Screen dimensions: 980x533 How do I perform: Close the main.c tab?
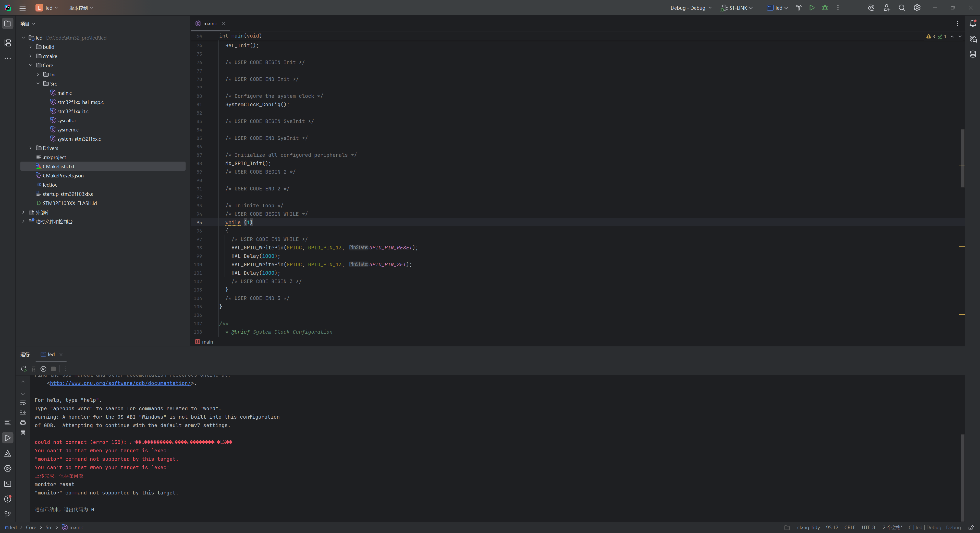(x=223, y=23)
